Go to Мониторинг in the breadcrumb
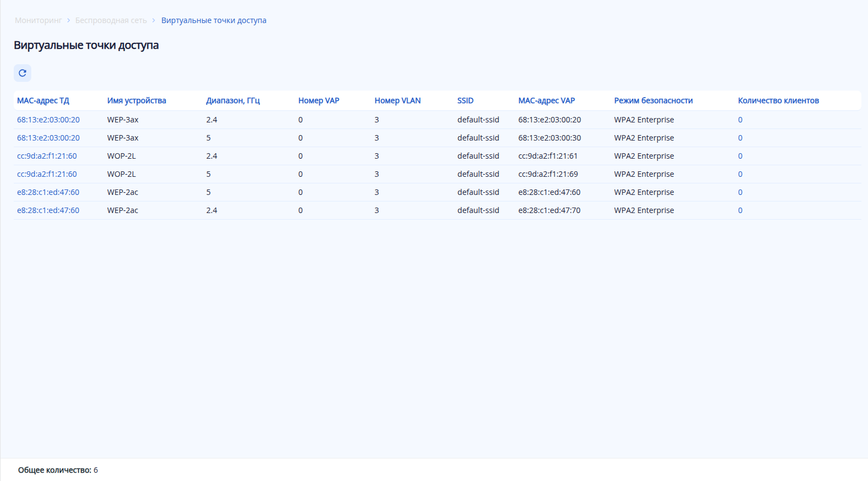Viewport: 868px width, 481px height. tap(38, 20)
